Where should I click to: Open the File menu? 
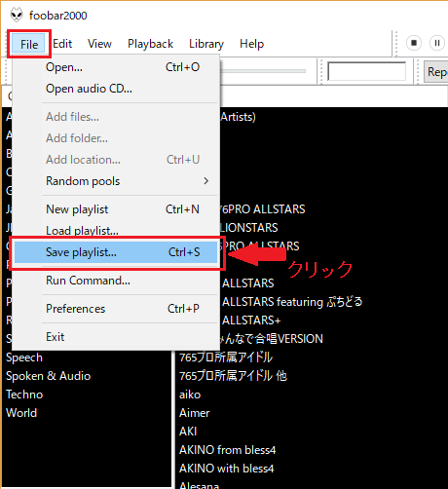coord(29,44)
